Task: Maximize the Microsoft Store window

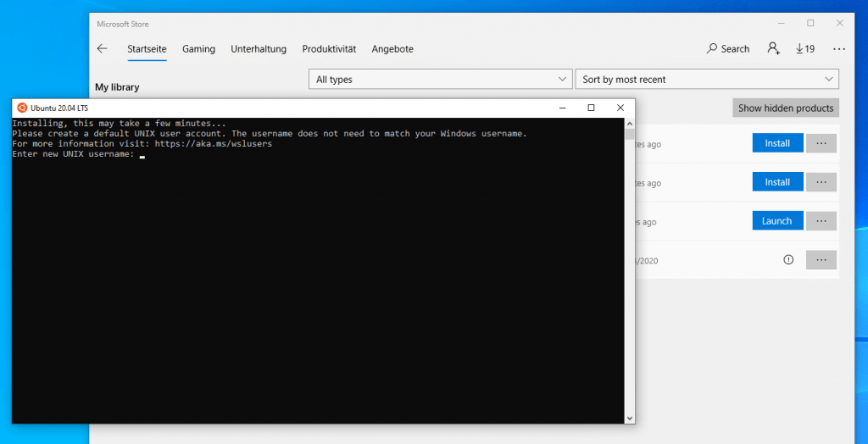Action: [810, 23]
